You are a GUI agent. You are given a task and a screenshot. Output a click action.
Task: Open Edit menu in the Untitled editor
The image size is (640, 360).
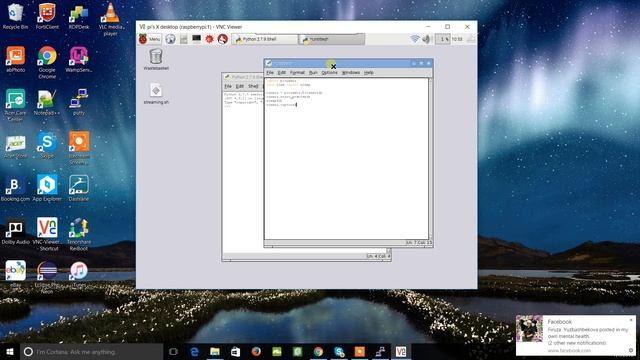click(282, 73)
